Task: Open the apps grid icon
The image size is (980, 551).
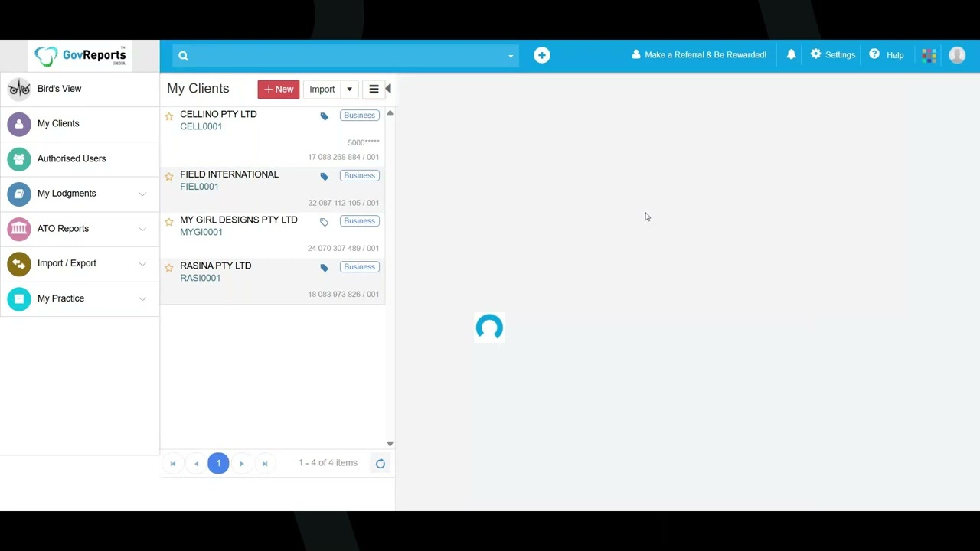Action: click(x=929, y=55)
